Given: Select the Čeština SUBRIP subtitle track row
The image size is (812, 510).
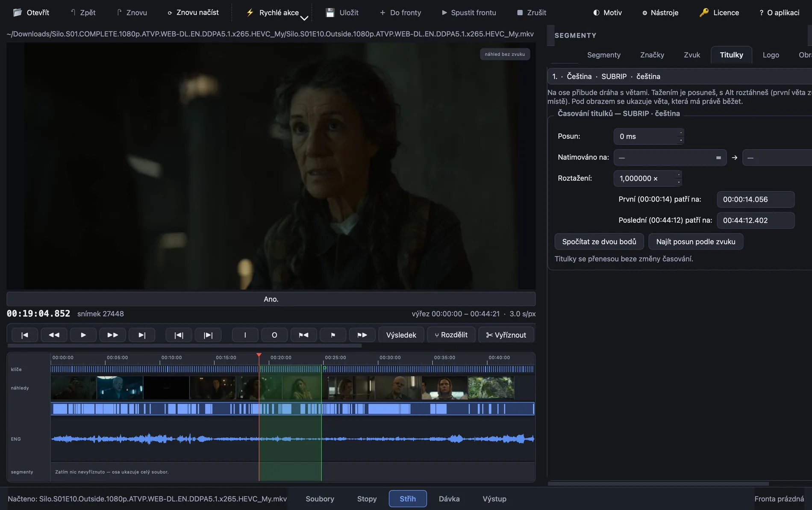Looking at the screenshot, I should 680,77.
